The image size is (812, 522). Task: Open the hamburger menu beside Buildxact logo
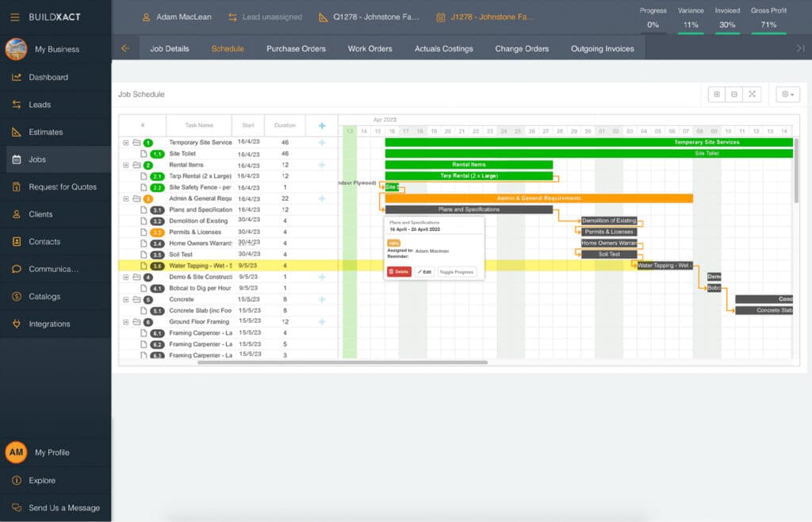pos(15,17)
